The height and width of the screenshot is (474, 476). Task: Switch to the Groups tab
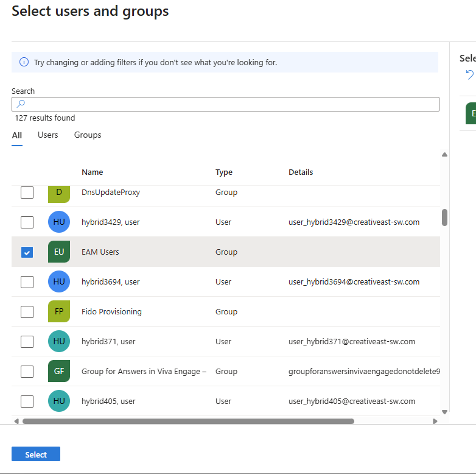[x=88, y=135]
